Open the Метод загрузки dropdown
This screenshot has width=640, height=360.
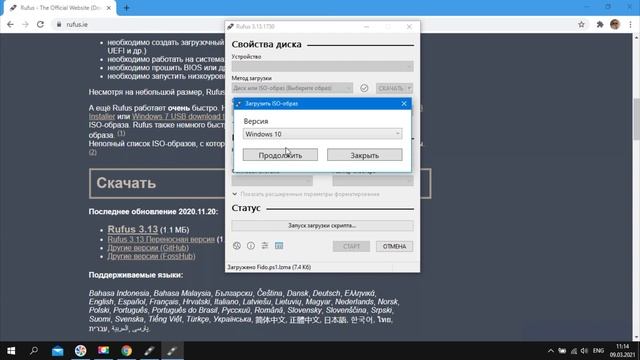(x=292, y=88)
